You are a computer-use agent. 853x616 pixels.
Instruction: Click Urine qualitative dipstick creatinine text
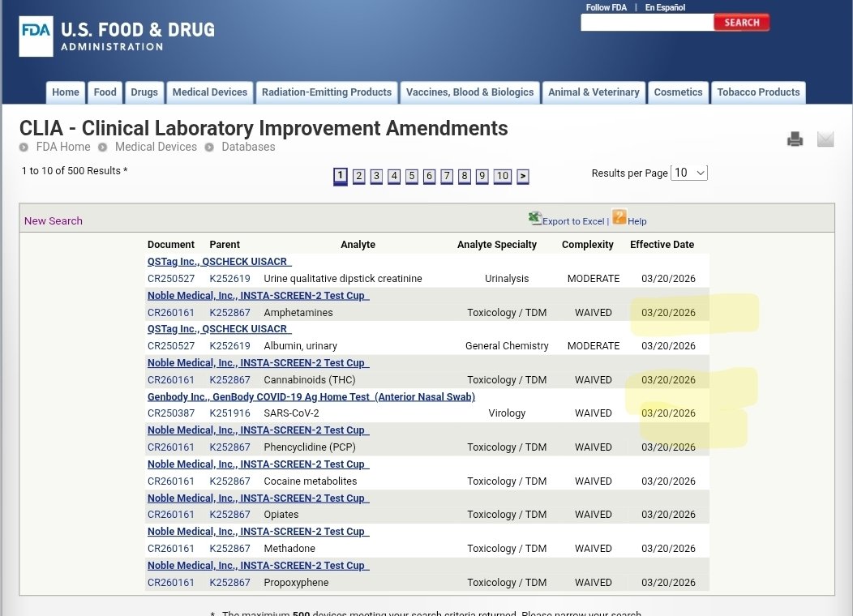point(343,278)
